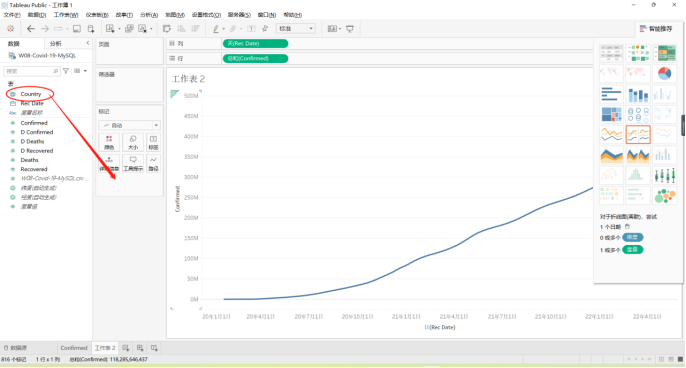
Task: Switch to the Confirmed sheet tab
Action: pos(74,348)
